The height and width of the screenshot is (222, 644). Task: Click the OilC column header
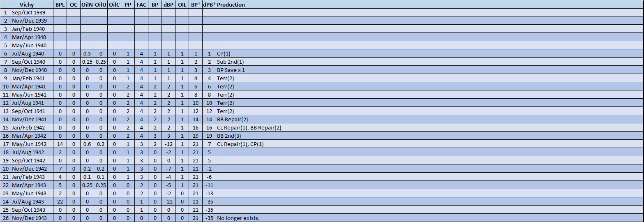(114, 5)
